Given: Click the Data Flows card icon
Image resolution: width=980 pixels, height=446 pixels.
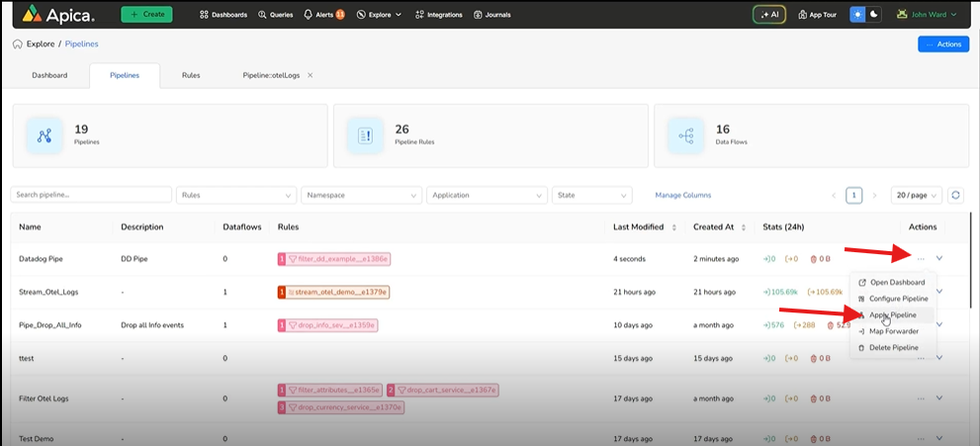Looking at the screenshot, I should tap(685, 135).
